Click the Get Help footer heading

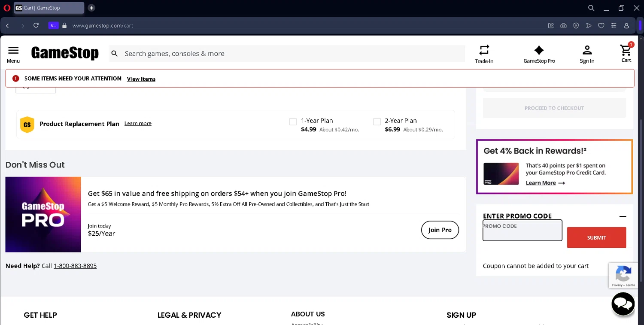point(40,315)
